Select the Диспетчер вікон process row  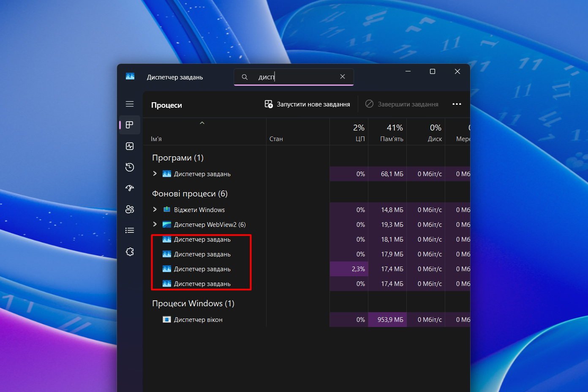[x=198, y=320]
